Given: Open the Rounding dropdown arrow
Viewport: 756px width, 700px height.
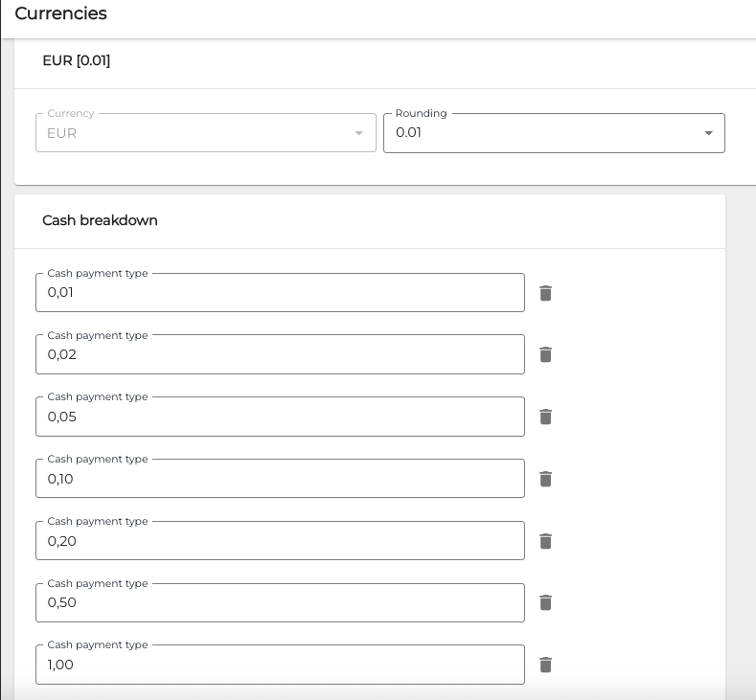Looking at the screenshot, I should pyautogui.click(x=708, y=133).
